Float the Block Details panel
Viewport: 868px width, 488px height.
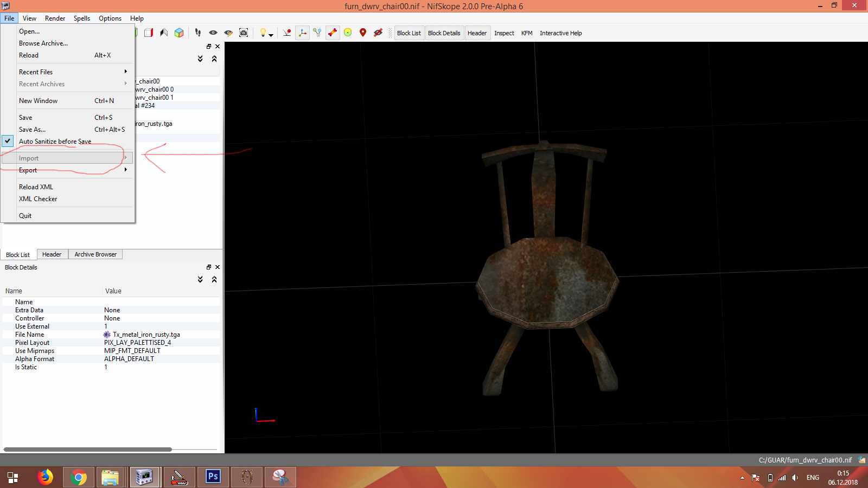point(209,267)
